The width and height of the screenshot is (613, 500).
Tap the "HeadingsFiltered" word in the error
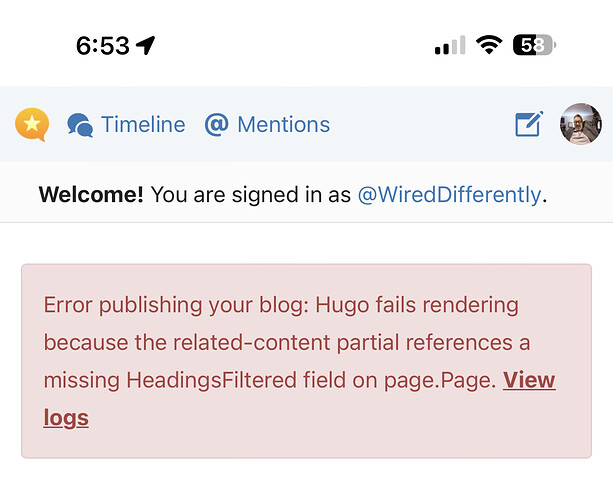pos(211,380)
